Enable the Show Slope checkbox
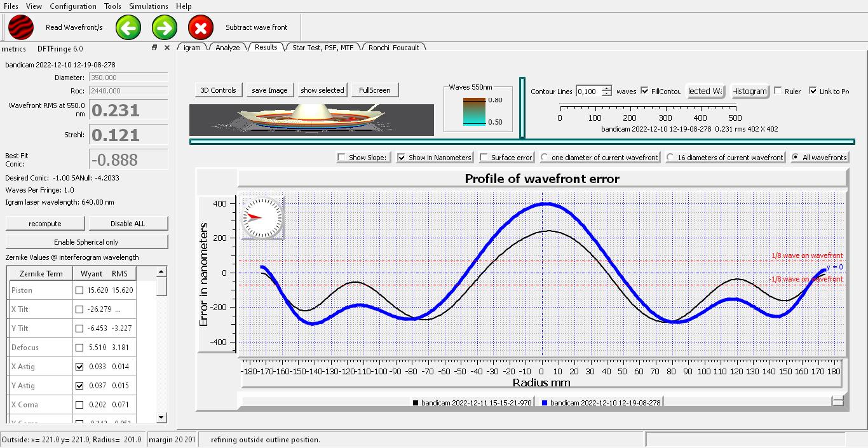 tap(342, 158)
